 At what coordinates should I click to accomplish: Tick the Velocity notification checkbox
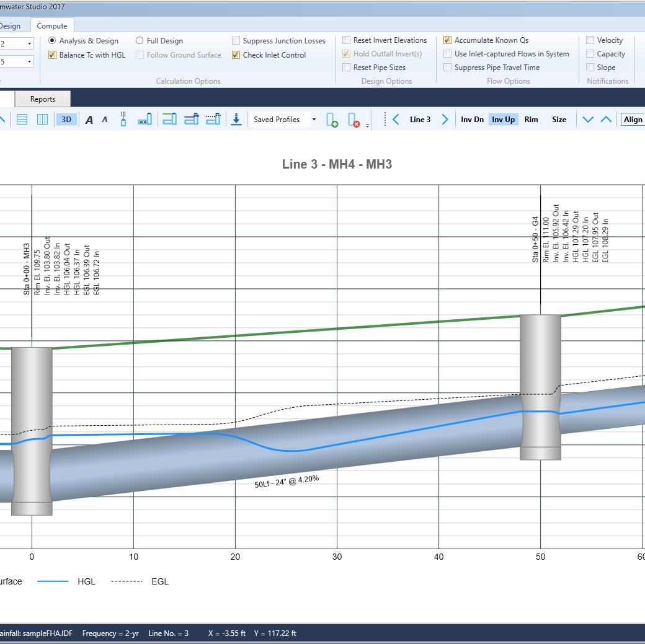pyautogui.click(x=590, y=40)
